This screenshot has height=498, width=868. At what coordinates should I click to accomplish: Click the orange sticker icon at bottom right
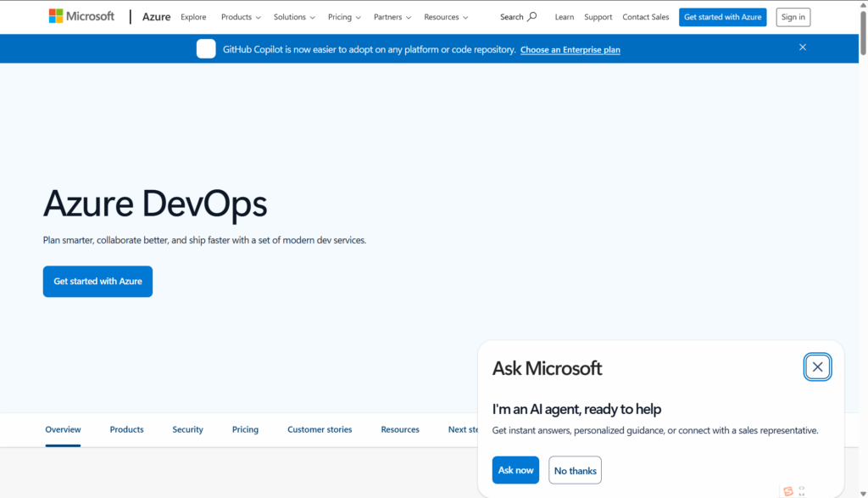788,491
